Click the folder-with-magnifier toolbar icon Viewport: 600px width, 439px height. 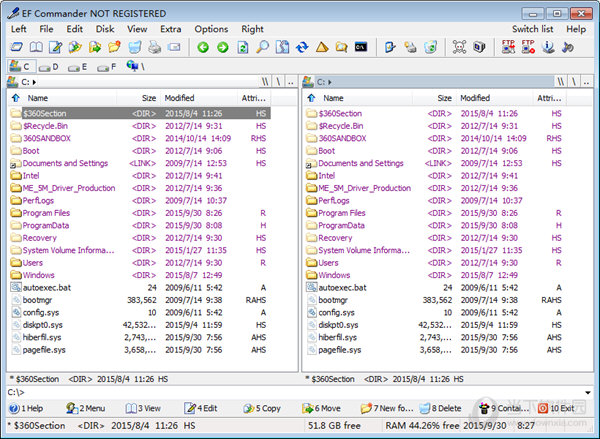341,47
